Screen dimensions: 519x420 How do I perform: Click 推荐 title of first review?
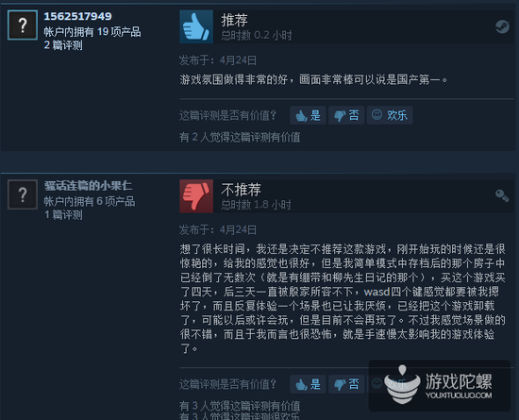tap(234, 20)
